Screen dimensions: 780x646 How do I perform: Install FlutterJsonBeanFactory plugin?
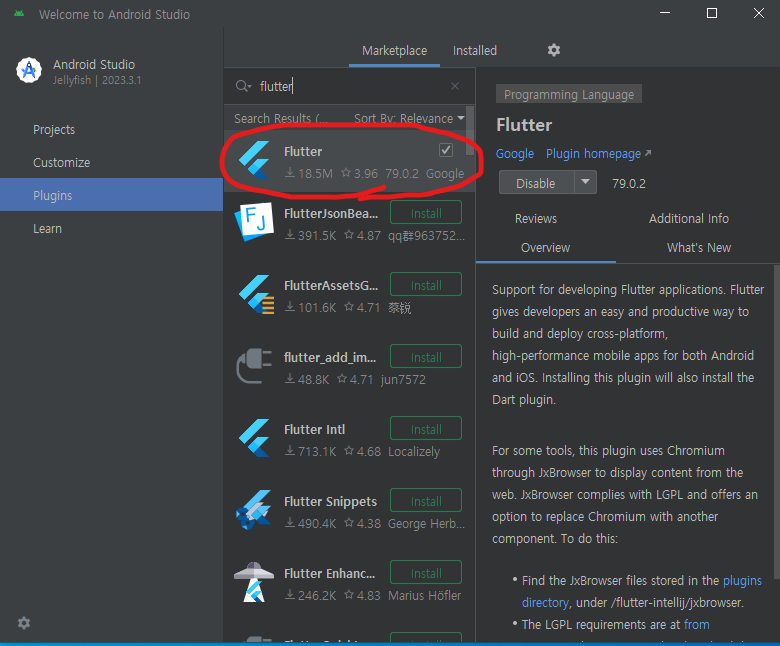click(x=426, y=213)
